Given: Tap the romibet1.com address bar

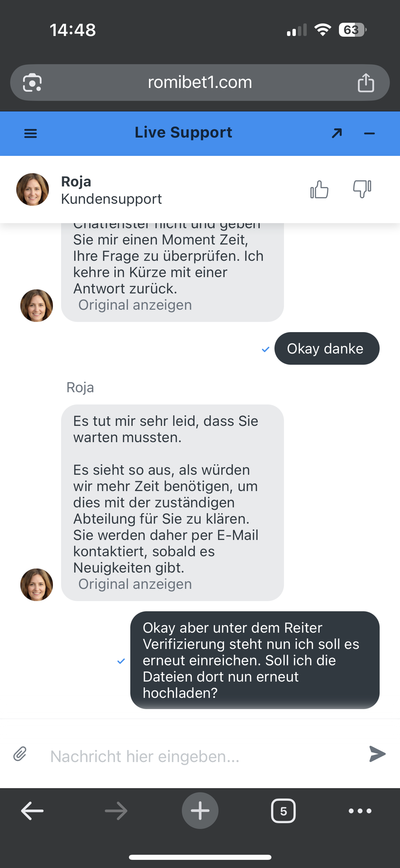Looking at the screenshot, I should 199,83.
